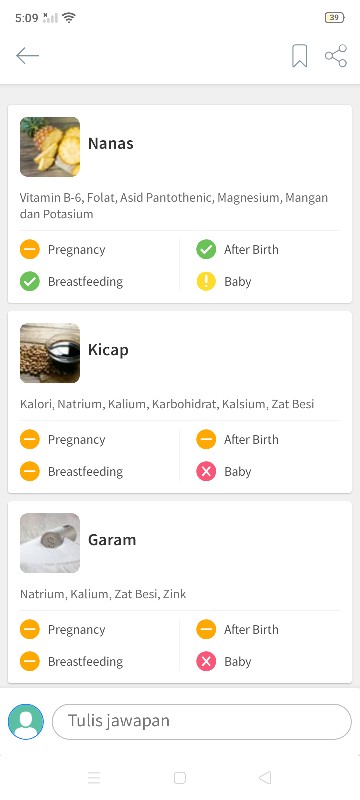
Task: Tap Nanas yellow Baby warning icon
Action: tap(206, 281)
